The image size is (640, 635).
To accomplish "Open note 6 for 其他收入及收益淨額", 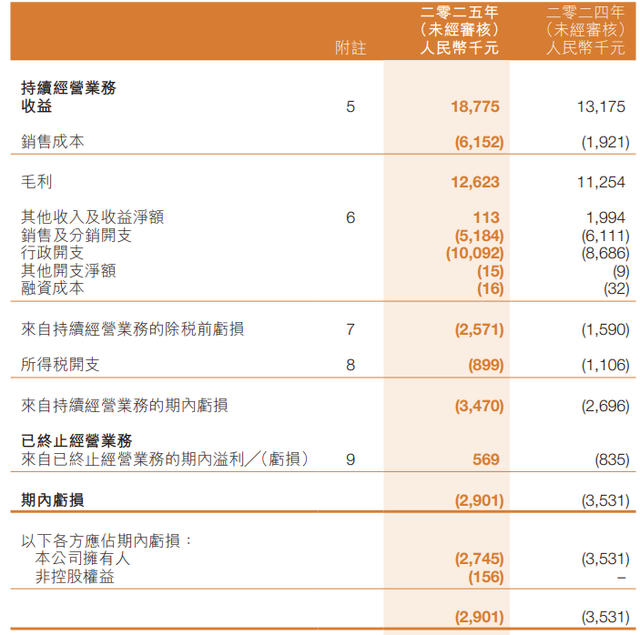I will click(350, 216).
